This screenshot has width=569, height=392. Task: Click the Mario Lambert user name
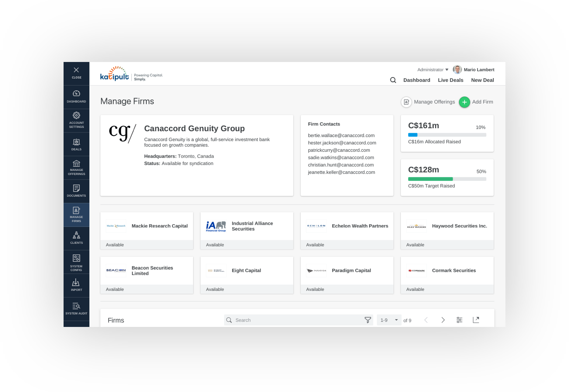pos(479,70)
